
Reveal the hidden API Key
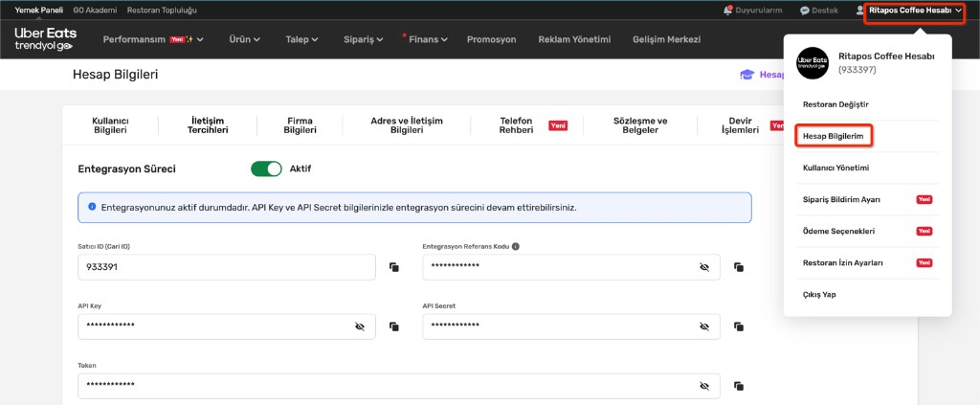tap(360, 326)
